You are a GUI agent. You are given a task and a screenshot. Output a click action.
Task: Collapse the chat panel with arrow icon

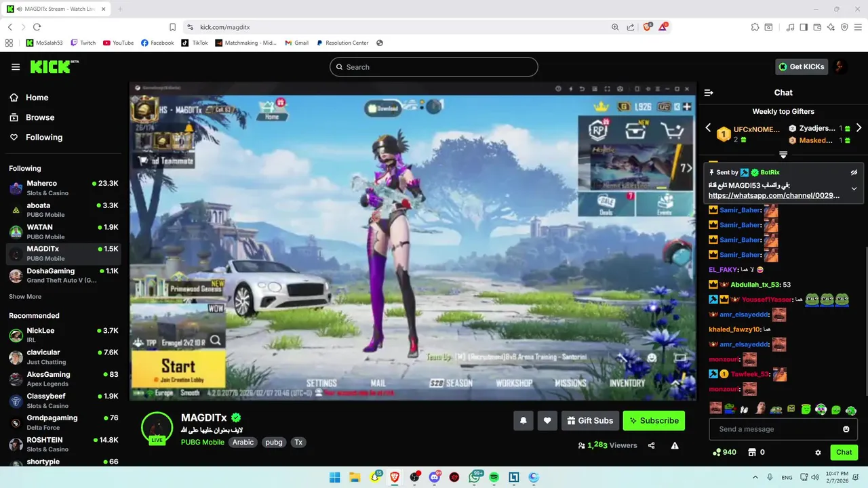tap(709, 93)
